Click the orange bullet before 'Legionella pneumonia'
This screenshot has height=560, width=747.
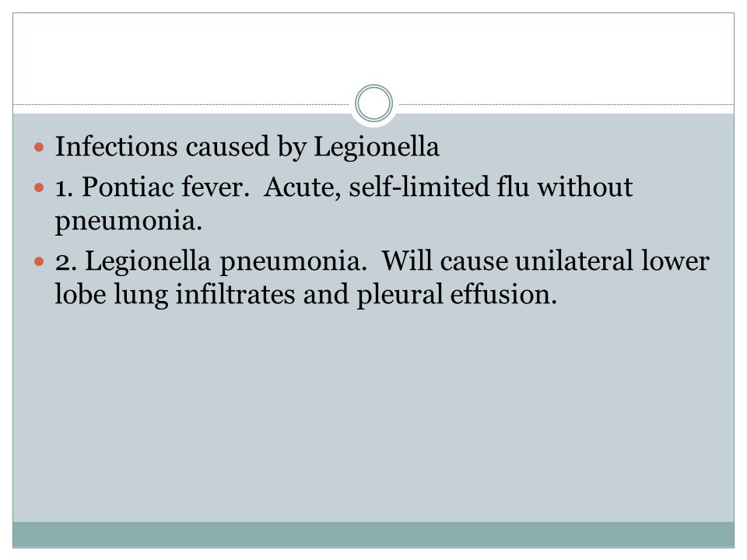pyautogui.click(x=39, y=261)
